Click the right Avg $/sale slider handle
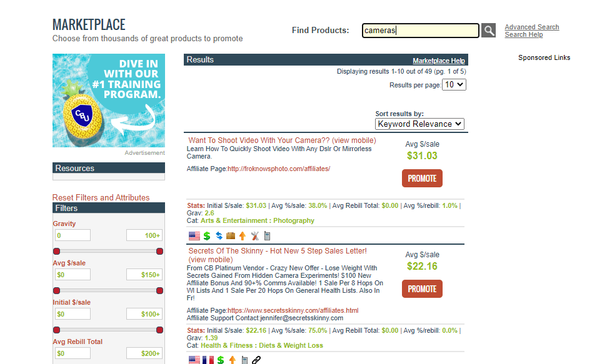The height and width of the screenshot is (364, 592). (x=159, y=290)
